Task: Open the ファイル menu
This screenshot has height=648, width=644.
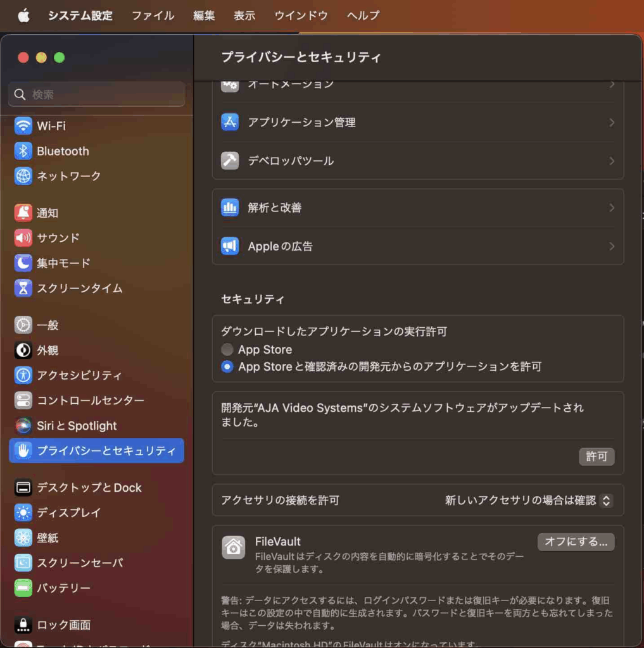Action: [x=153, y=16]
